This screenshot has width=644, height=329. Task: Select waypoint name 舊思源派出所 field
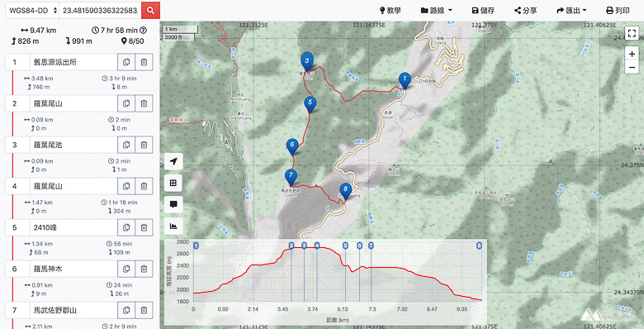[x=73, y=62]
